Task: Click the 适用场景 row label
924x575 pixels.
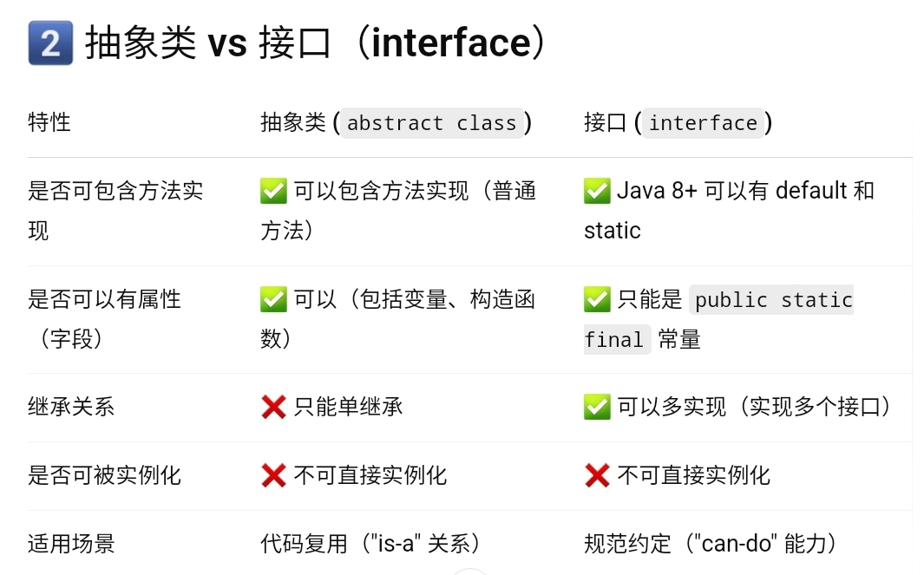Action: pos(71,544)
